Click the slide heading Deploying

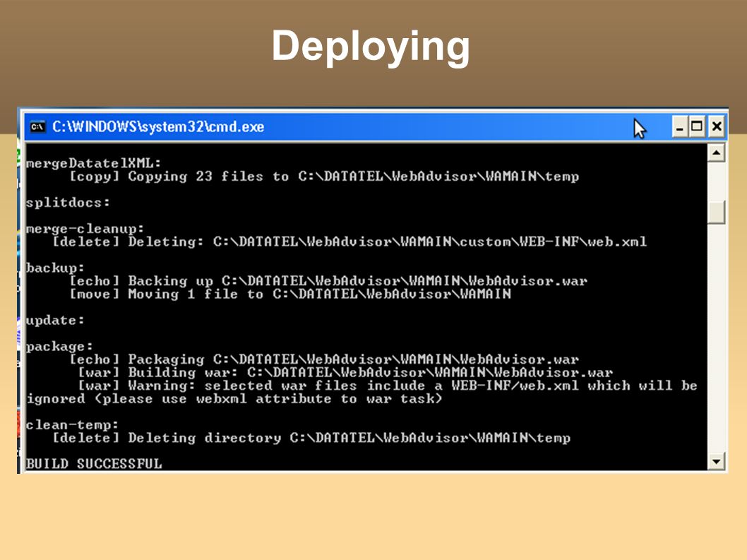[371, 46]
